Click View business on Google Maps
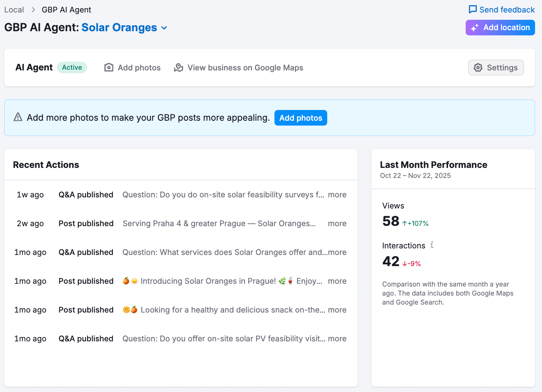Screen dimensions: 542x392 tap(245, 67)
